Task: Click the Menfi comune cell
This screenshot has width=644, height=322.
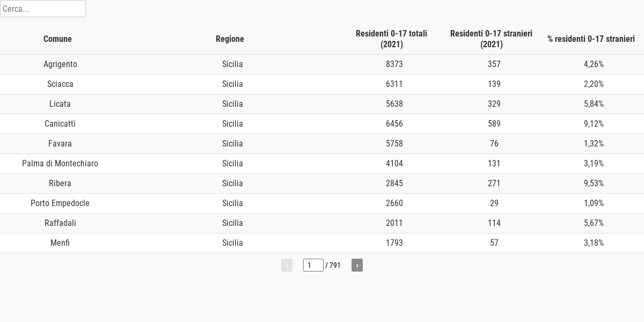Action: (x=60, y=243)
